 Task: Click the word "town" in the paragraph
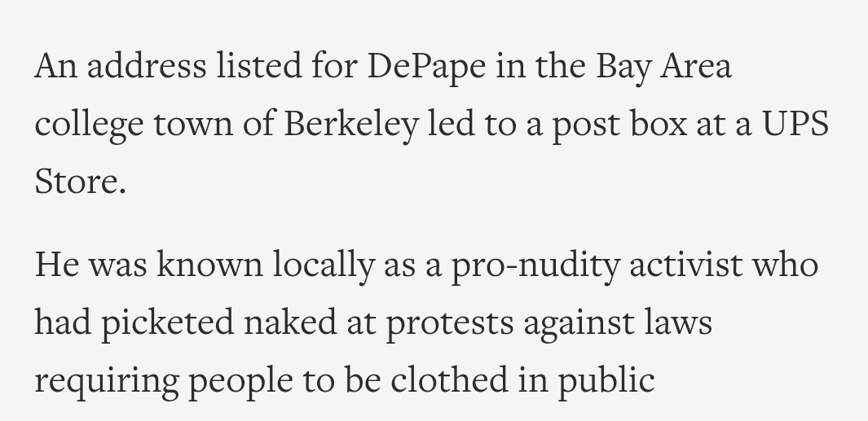click(x=193, y=125)
